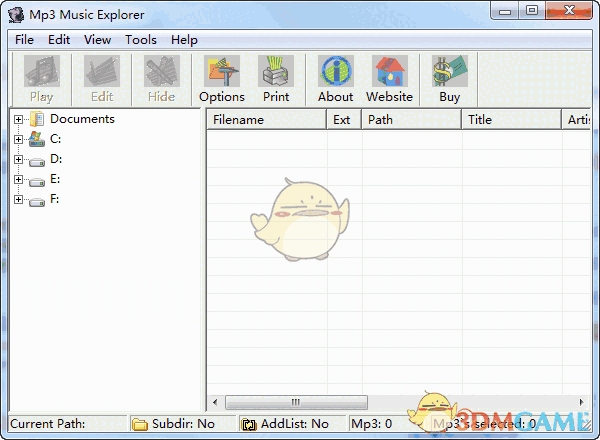This screenshot has width=600, height=440.
Task: Close the Mp3 Music Explorer window
Action: coord(569,11)
